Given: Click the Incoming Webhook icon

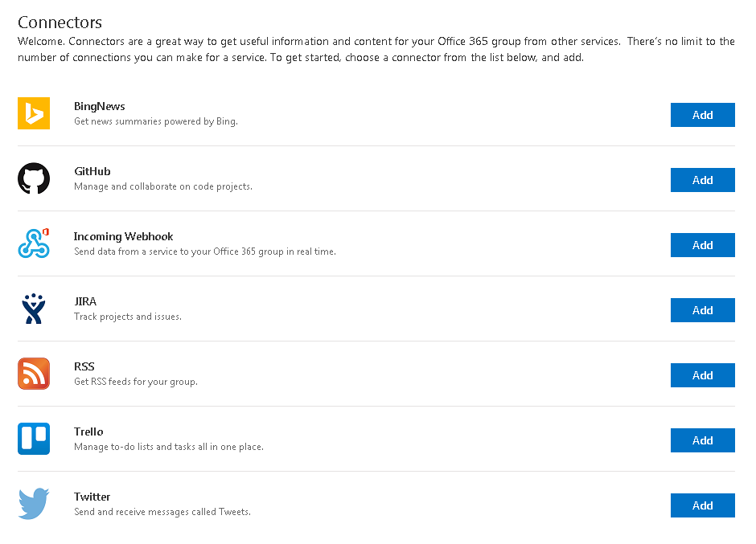Looking at the screenshot, I should pos(34,243).
